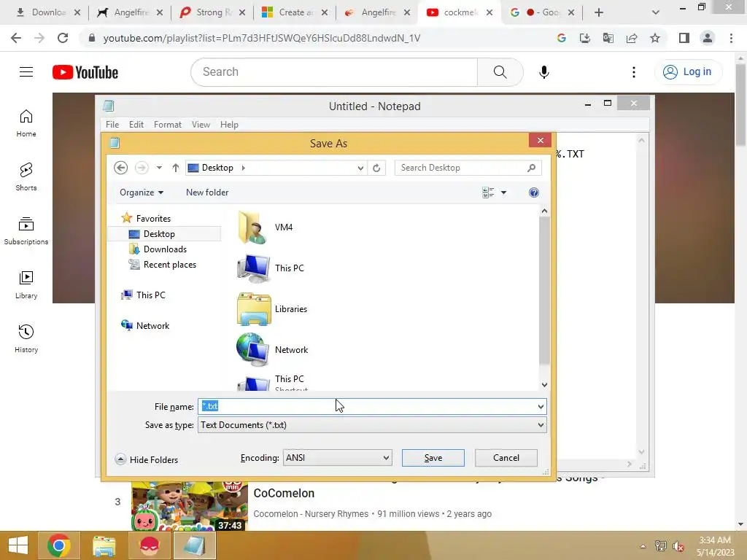Open the VM4 user folder
The width and height of the screenshot is (747, 560).
click(266, 227)
